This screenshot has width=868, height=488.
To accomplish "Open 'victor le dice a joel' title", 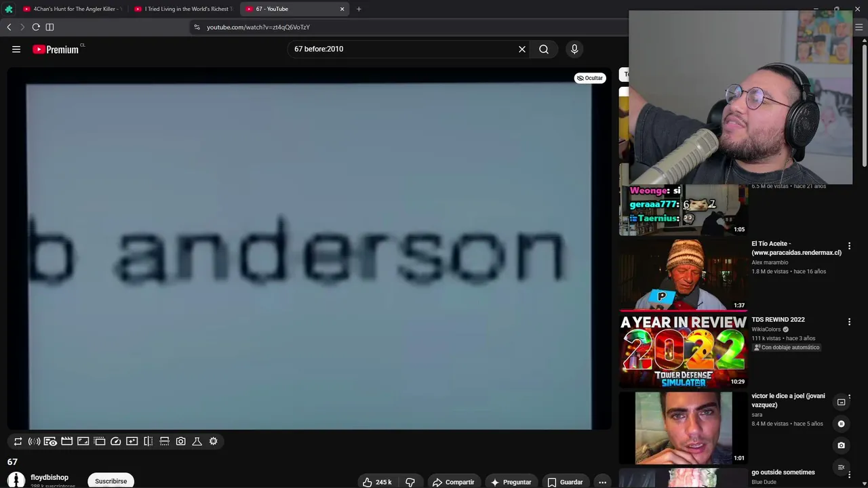I will pyautogui.click(x=788, y=401).
